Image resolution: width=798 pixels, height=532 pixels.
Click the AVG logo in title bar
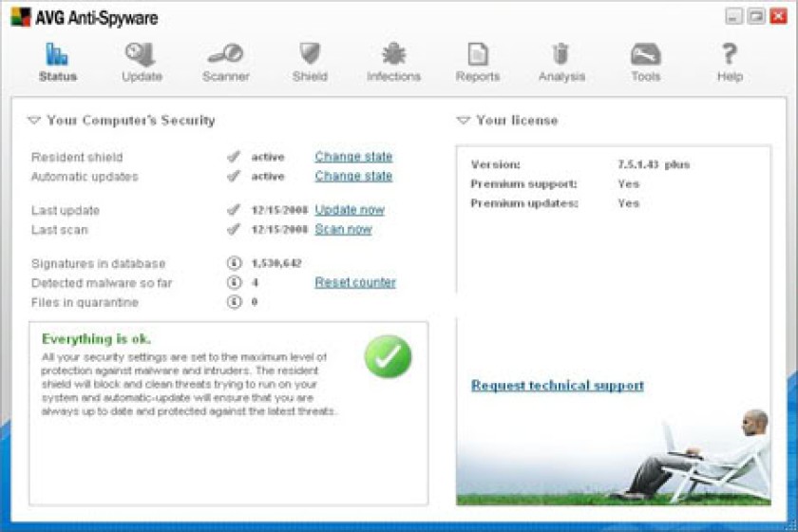(20, 17)
